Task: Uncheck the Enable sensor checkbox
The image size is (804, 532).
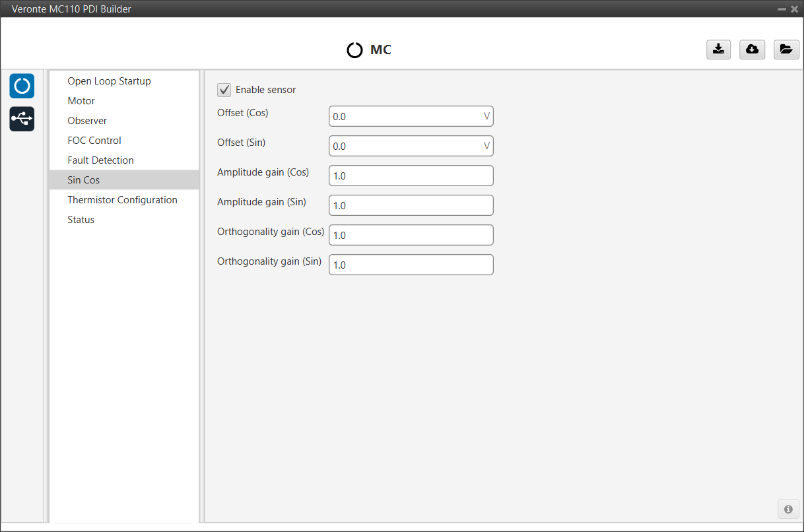Action: pos(224,90)
